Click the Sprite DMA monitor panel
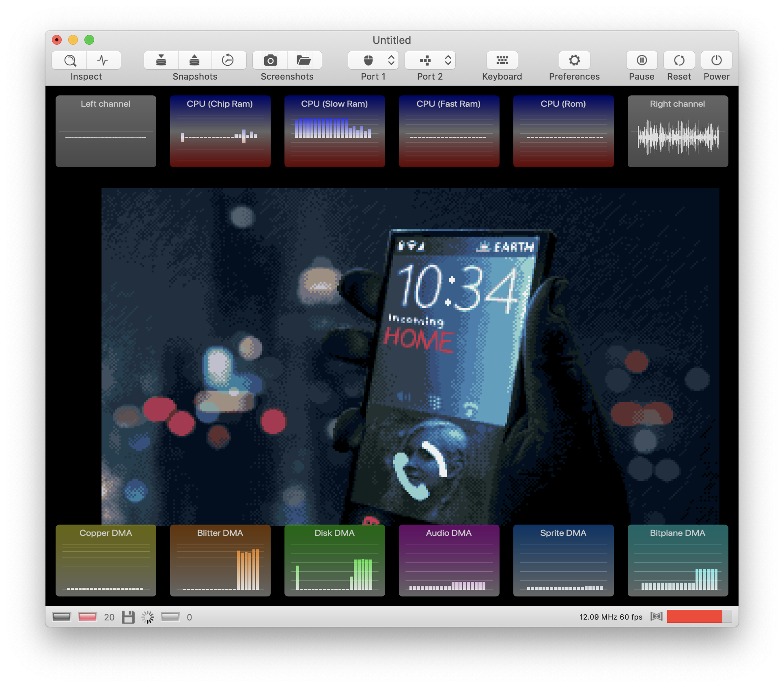784x687 pixels. point(564,560)
